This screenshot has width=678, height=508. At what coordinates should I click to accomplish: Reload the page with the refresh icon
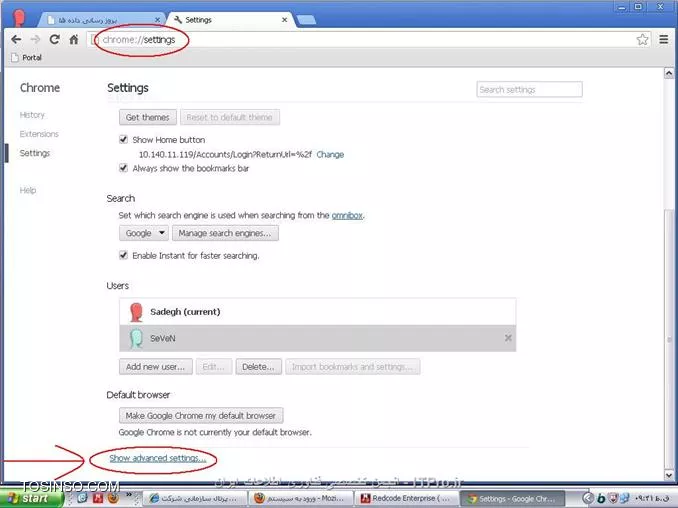coord(54,40)
